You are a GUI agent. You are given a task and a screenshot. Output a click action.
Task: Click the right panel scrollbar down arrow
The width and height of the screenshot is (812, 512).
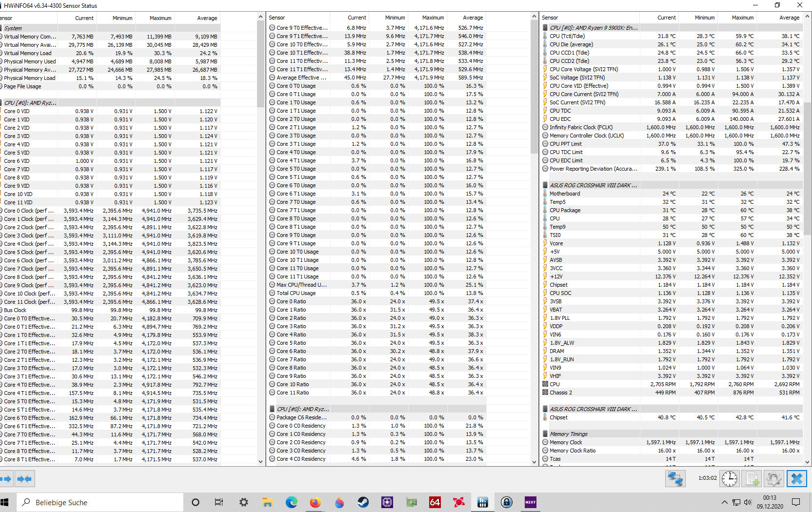(x=807, y=462)
